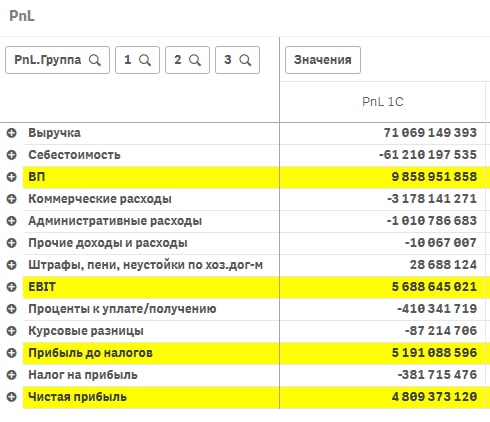This screenshot has width=490, height=422.
Task: Expand the Налог на прибыль row
Action: (12, 375)
